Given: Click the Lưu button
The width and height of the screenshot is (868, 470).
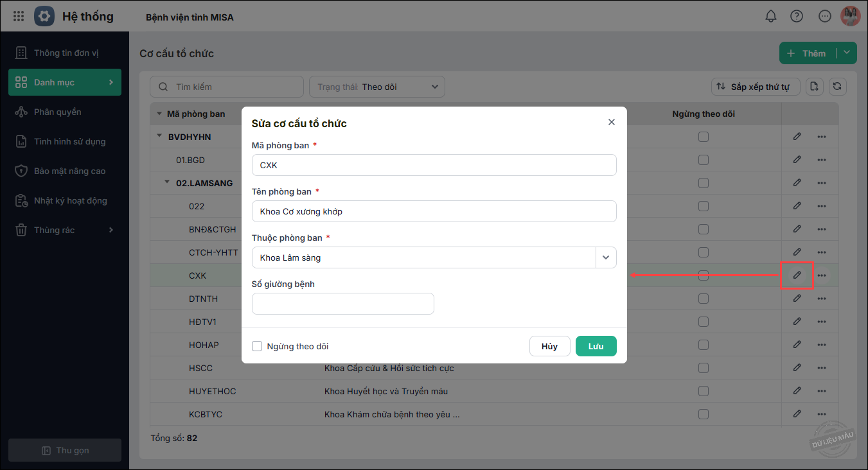Looking at the screenshot, I should (596, 346).
